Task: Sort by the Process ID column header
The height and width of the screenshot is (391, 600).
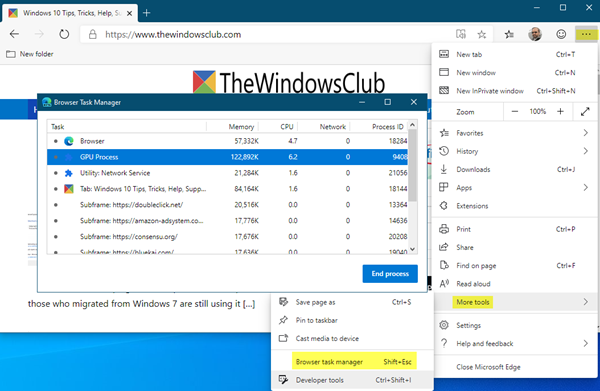Action: tap(379, 127)
